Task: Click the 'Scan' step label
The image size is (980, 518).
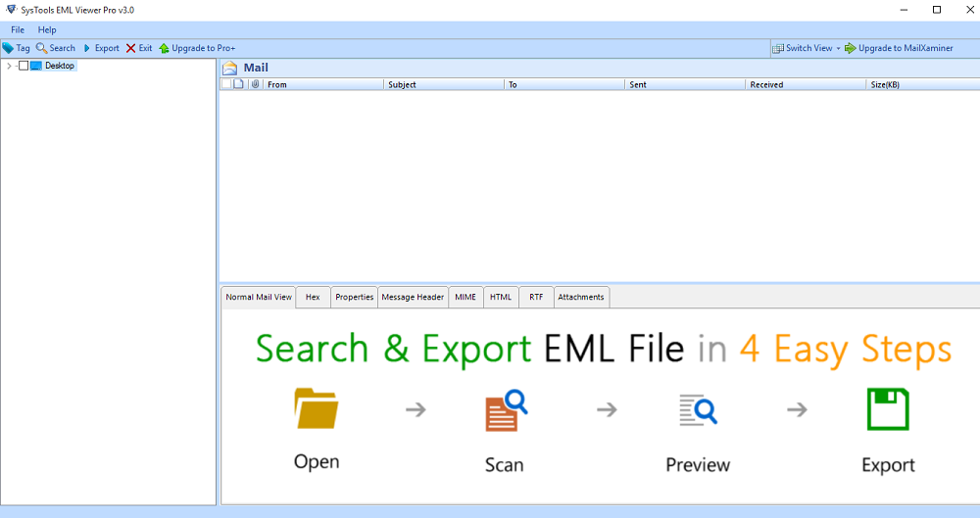Action: pyautogui.click(x=505, y=465)
